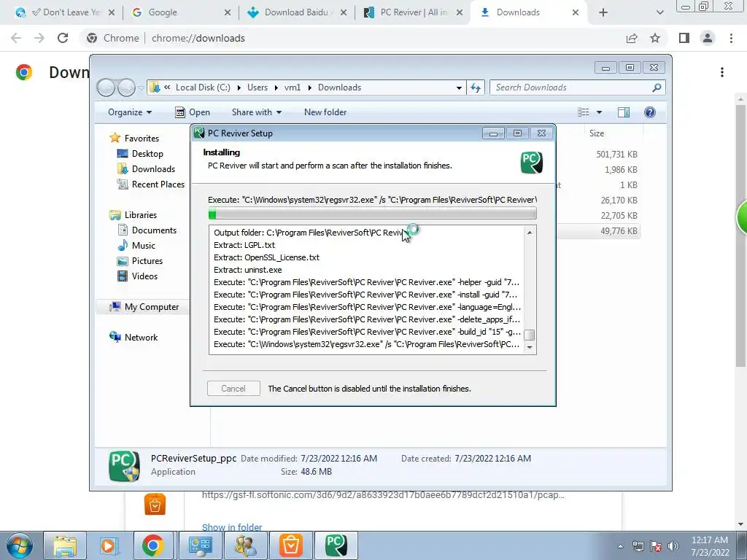
Task: Show hidden tray icons arrow
Action: pos(620,546)
